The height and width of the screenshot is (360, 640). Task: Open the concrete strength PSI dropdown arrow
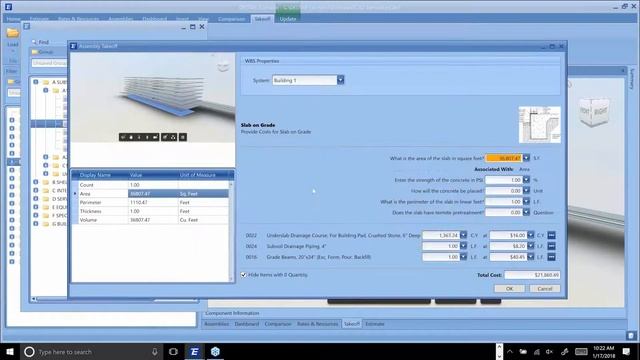526,180
